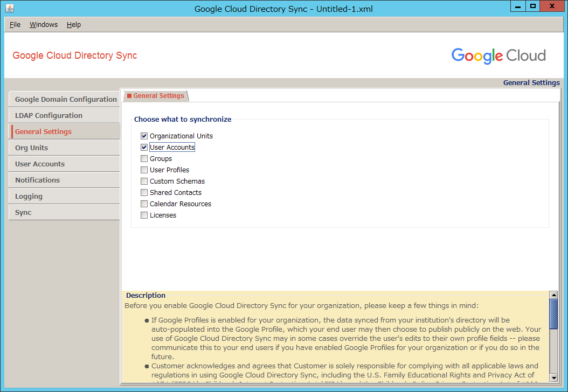The image size is (568, 392).
Task: Check the Calendar Resources option
Action: tap(144, 204)
